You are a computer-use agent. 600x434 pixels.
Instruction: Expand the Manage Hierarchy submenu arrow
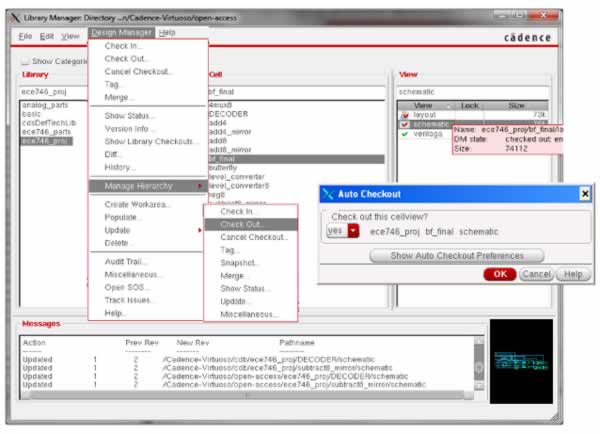click(200, 186)
